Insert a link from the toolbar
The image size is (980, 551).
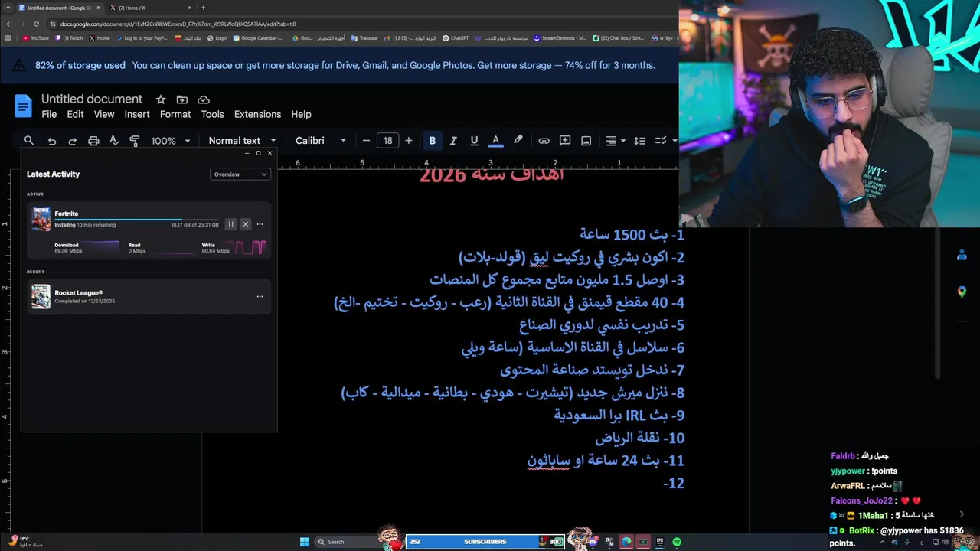544,141
